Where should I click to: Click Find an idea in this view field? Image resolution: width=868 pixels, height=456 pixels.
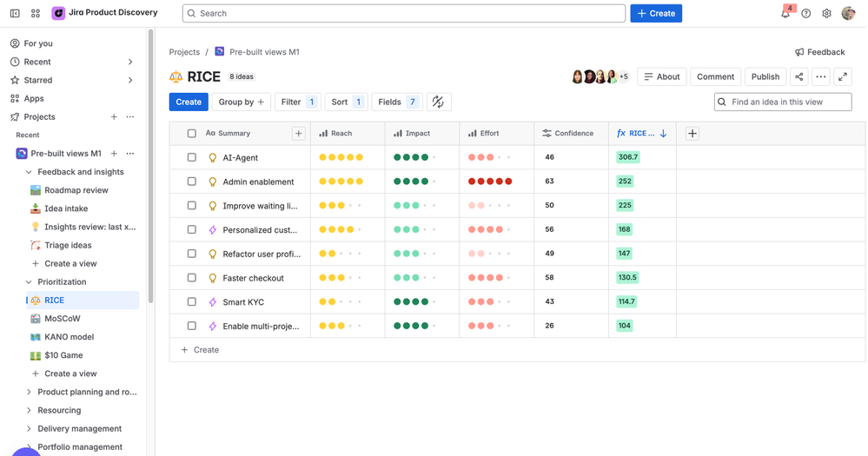point(783,102)
